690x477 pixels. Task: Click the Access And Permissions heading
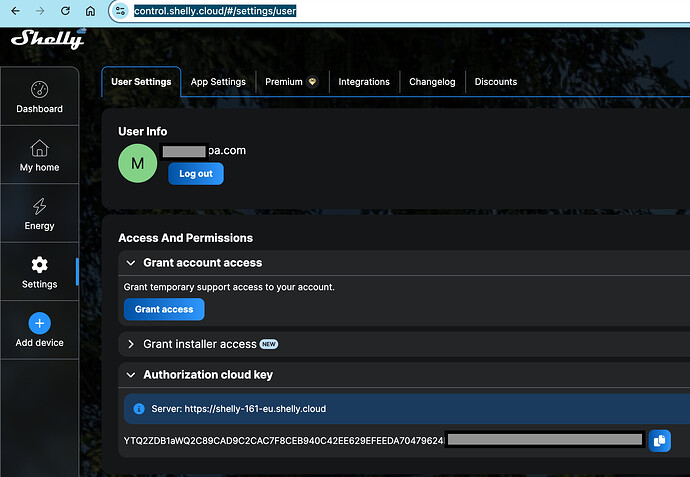coord(186,238)
